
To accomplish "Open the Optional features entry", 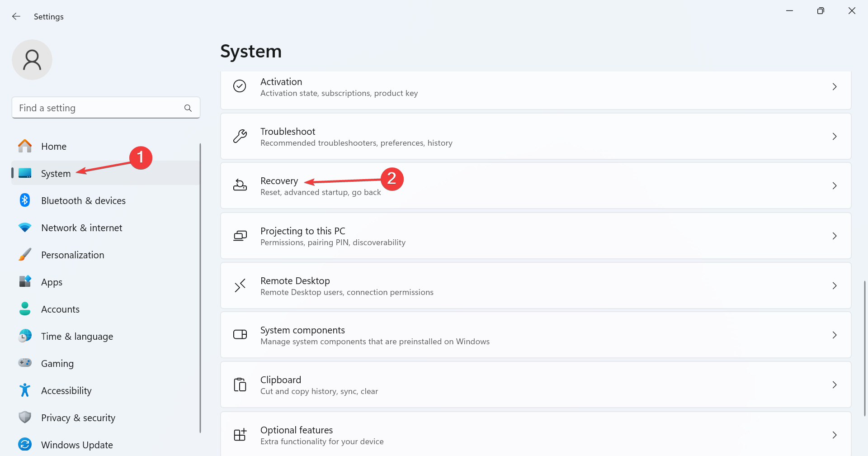I will [536, 434].
